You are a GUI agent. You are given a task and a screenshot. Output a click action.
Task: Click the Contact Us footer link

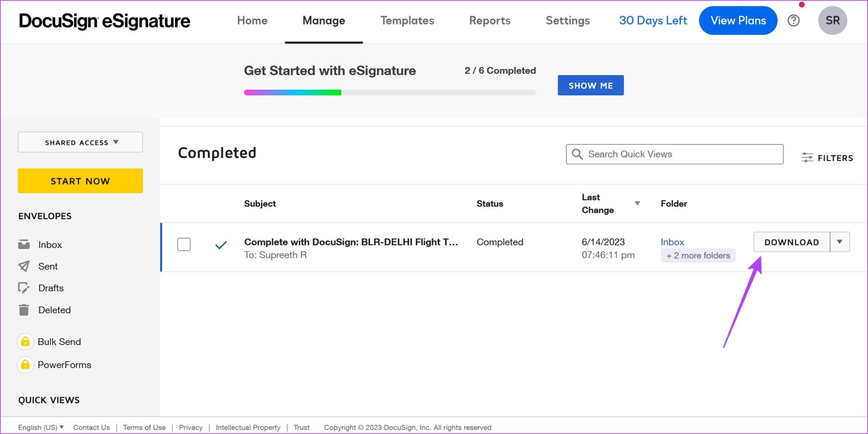point(91,427)
